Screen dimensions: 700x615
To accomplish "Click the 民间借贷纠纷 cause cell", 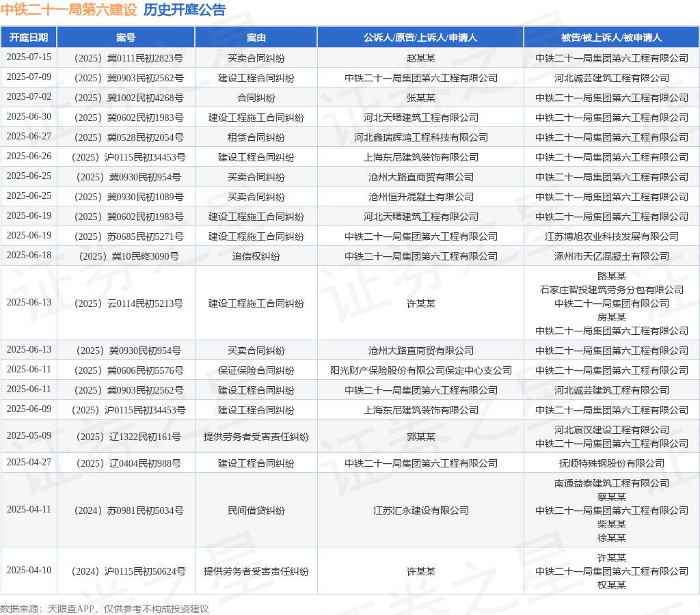I will (x=256, y=510).
